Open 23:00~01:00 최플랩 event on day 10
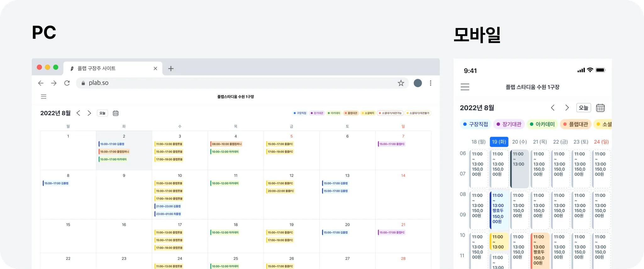The height and width of the screenshot is (269, 644). pos(168,214)
